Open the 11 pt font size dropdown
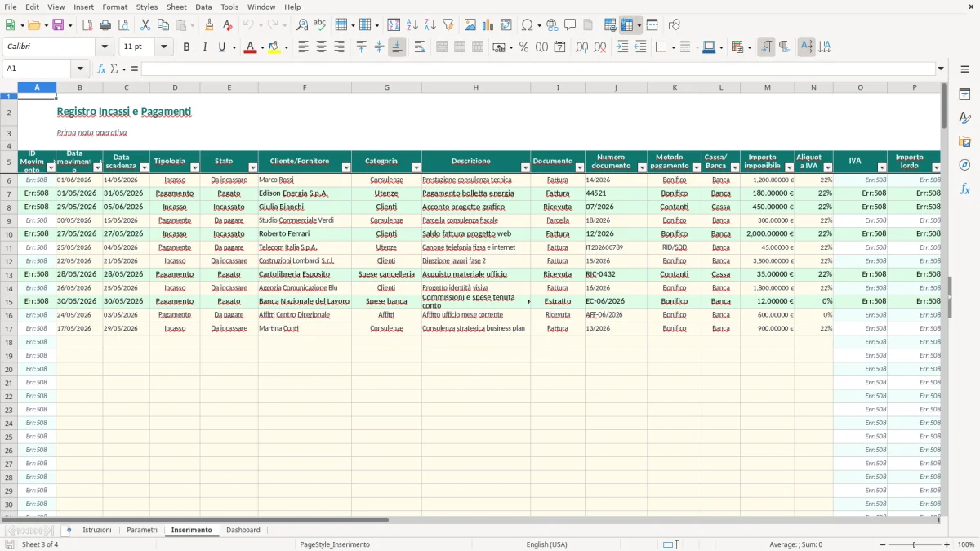 (x=164, y=47)
